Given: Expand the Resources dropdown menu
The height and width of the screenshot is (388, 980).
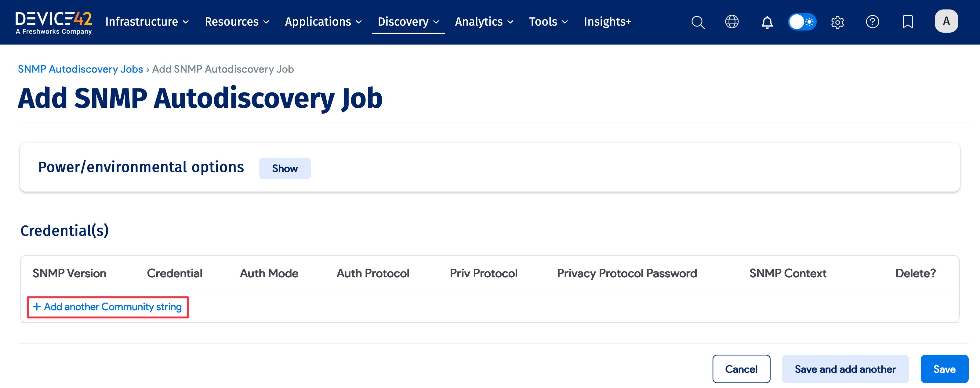Looking at the screenshot, I should point(237,22).
